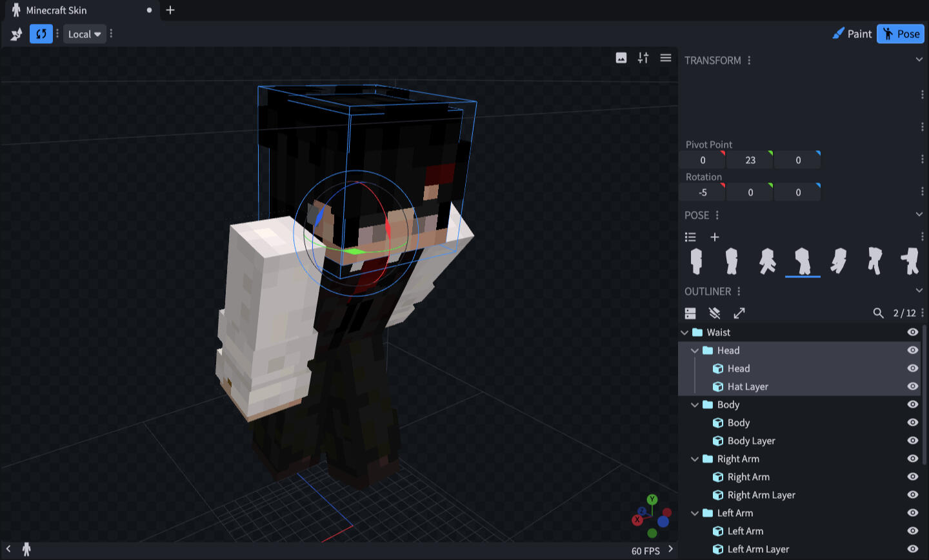The image size is (929, 560).
Task: Switch to Paint mode
Action: tap(852, 34)
